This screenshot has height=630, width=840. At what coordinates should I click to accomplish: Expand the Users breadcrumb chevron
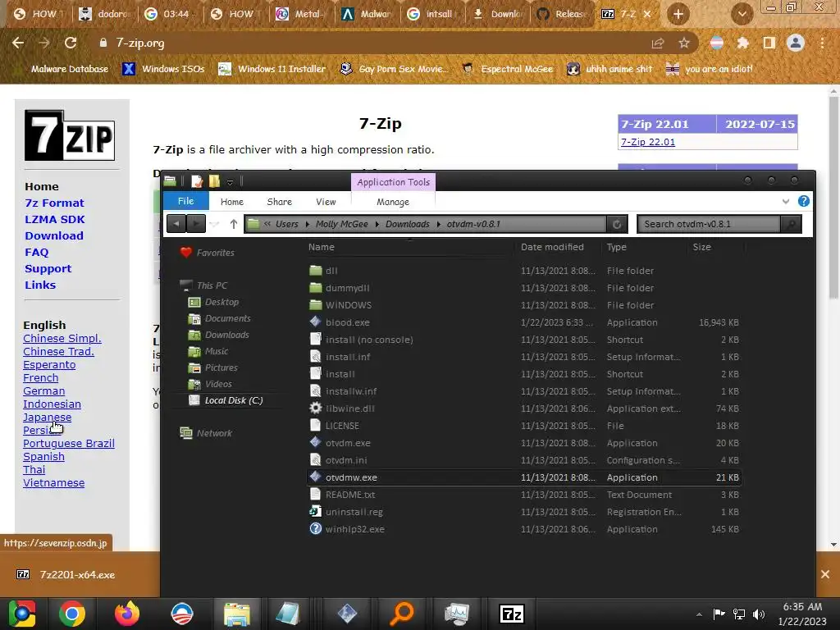[307, 224]
